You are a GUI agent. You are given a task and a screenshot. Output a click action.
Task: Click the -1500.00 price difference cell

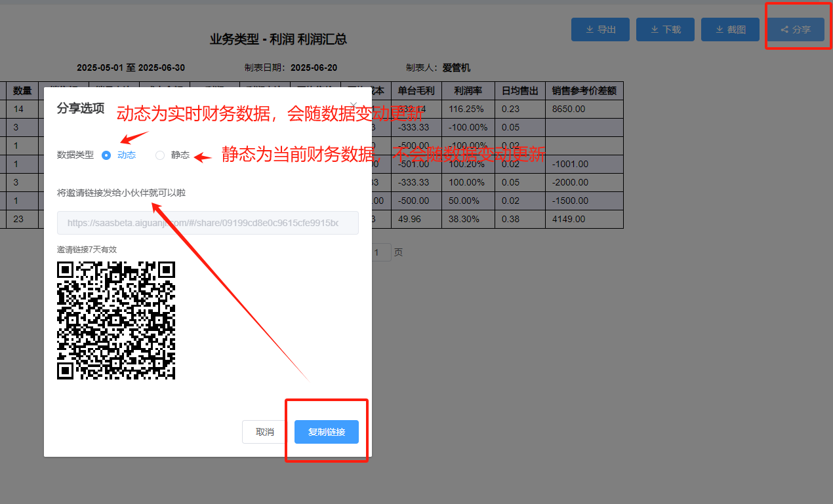tap(584, 201)
